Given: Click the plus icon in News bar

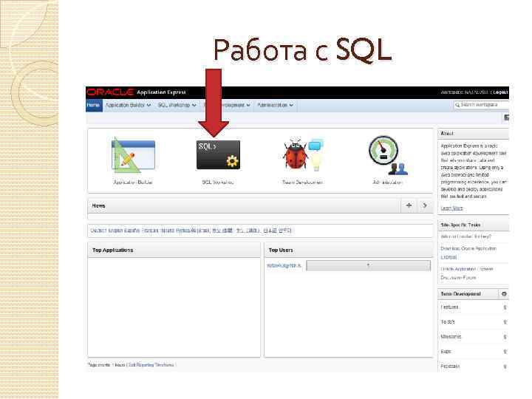Looking at the screenshot, I should [x=409, y=205].
